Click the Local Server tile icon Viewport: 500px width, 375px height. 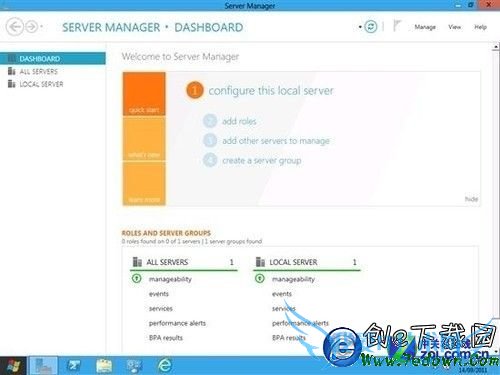(260, 262)
